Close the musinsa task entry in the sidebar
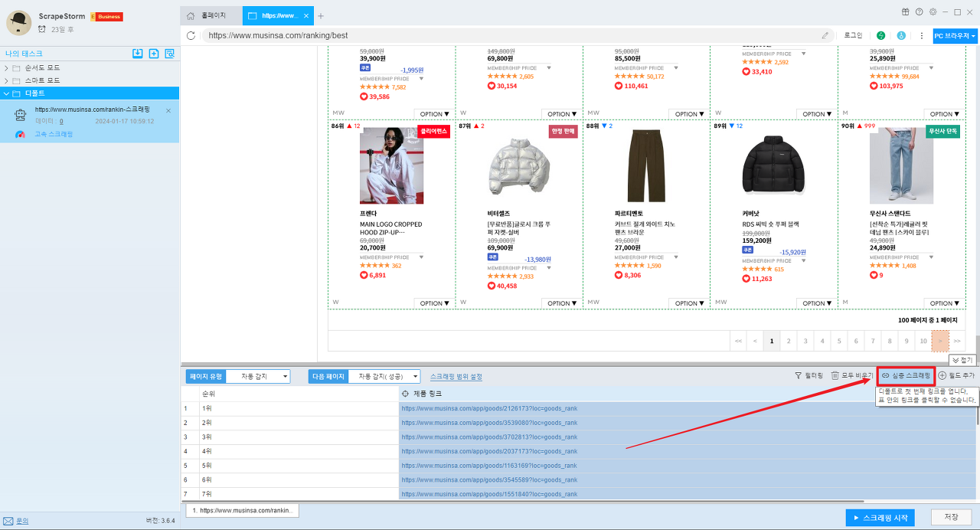Viewport: 980px width, 530px height. tap(168, 110)
